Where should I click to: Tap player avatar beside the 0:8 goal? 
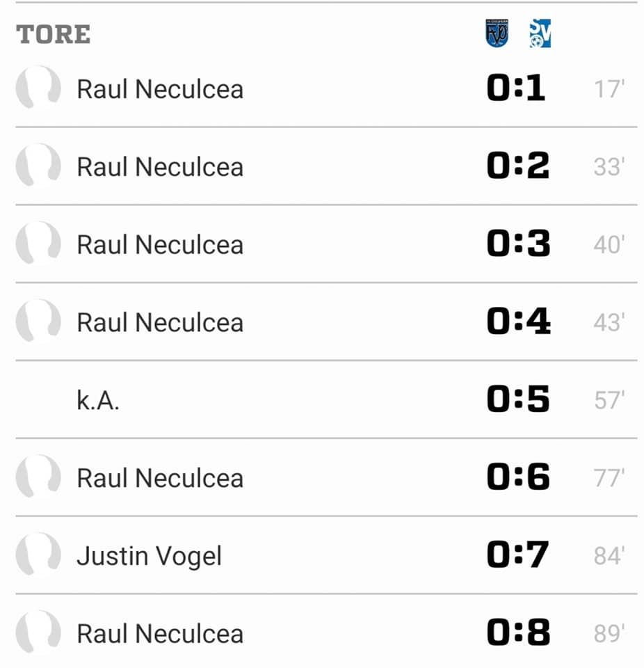38,633
